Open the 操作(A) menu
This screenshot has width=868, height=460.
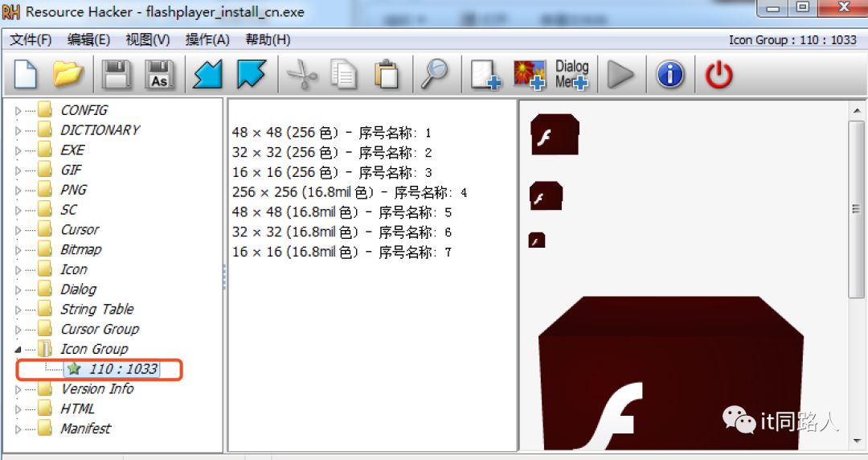click(x=207, y=40)
